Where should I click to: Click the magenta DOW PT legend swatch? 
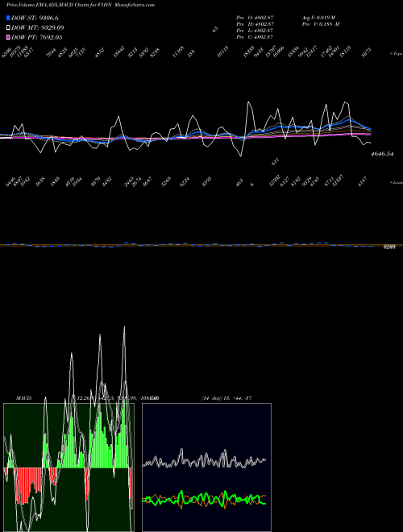pyautogui.click(x=8, y=37)
